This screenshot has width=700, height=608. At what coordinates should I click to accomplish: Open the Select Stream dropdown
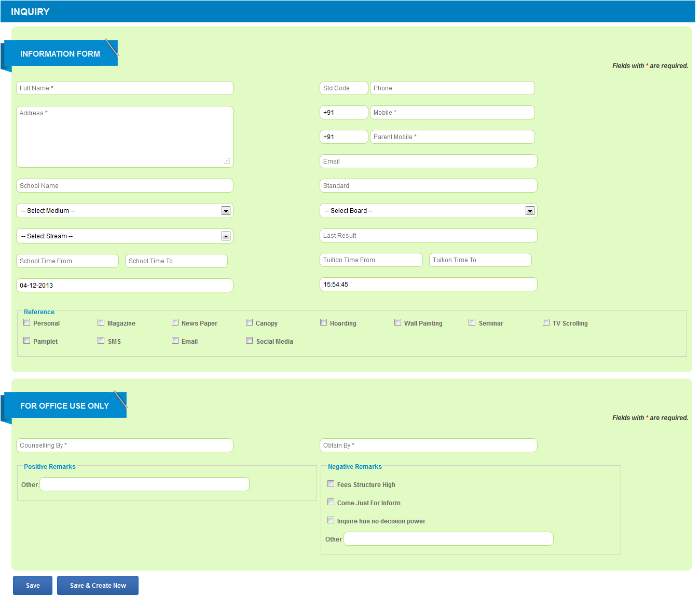[x=225, y=236]
